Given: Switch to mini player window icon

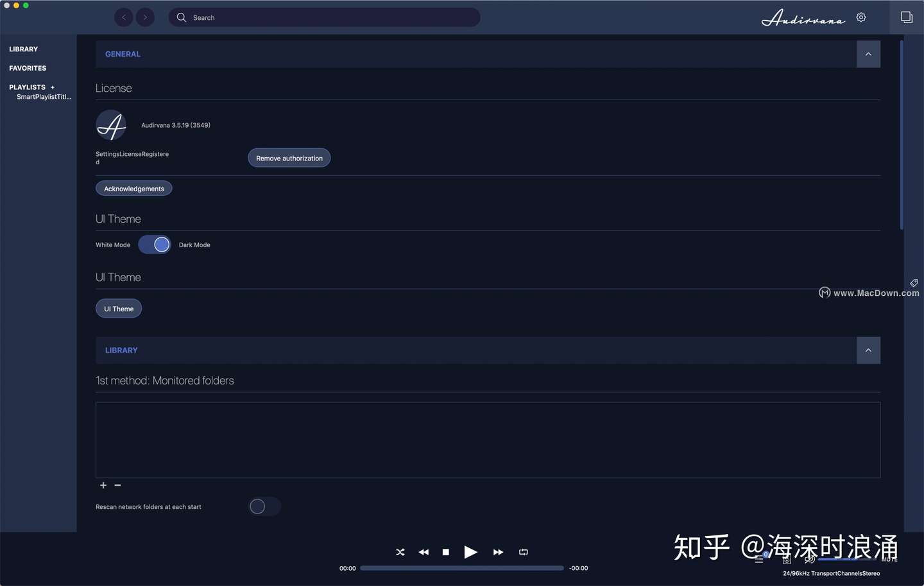Looking at the screenshot, I should (x=907, y=17).
